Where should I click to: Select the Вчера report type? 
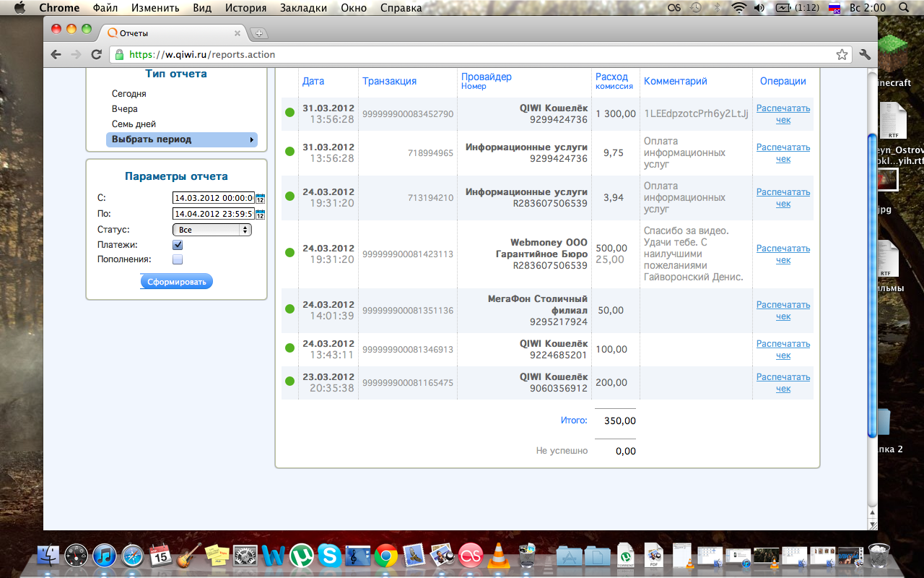coord(125,109)
